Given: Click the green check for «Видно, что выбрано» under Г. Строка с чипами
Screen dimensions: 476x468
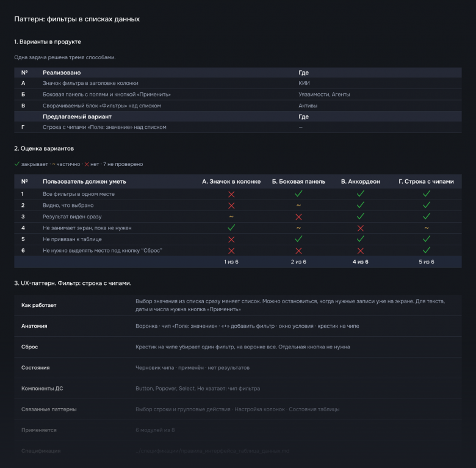Looking at the screenshot, I should [x=427, y=205].
